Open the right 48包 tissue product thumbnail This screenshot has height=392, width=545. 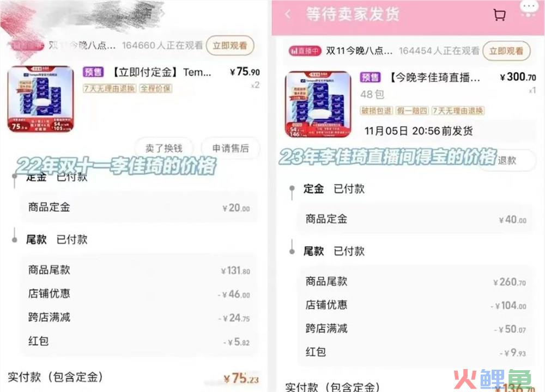pyautogui.click(x=318, y=105)
